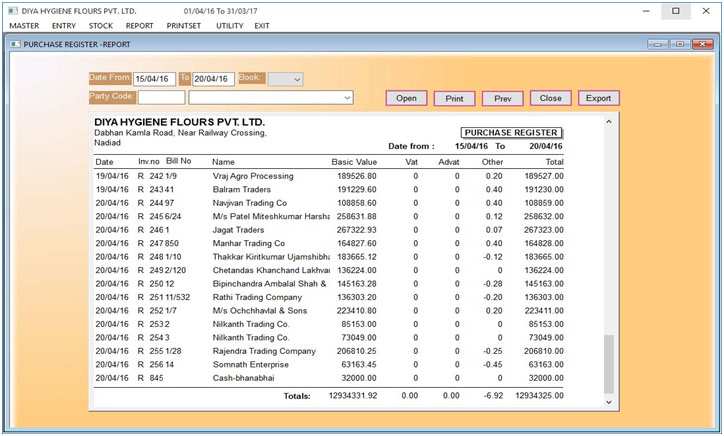The image size is (724, 436).
Task: Focus the Party Code text box
Action: tap(161, 98)
